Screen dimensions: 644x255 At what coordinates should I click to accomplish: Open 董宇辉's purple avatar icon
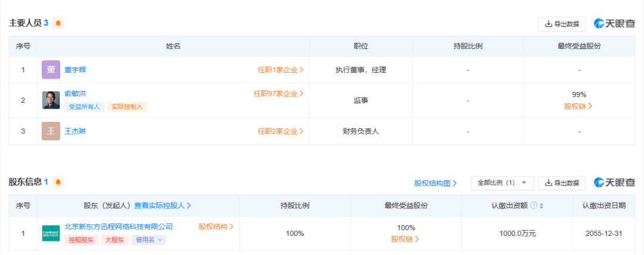[x=51, y=69]
